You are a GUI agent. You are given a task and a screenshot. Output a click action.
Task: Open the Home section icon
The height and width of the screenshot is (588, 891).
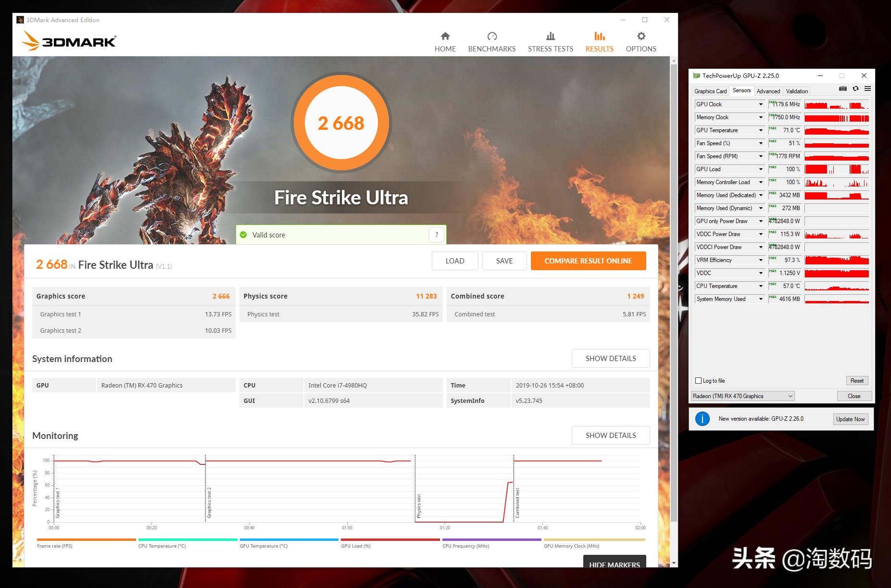[445, 37]
